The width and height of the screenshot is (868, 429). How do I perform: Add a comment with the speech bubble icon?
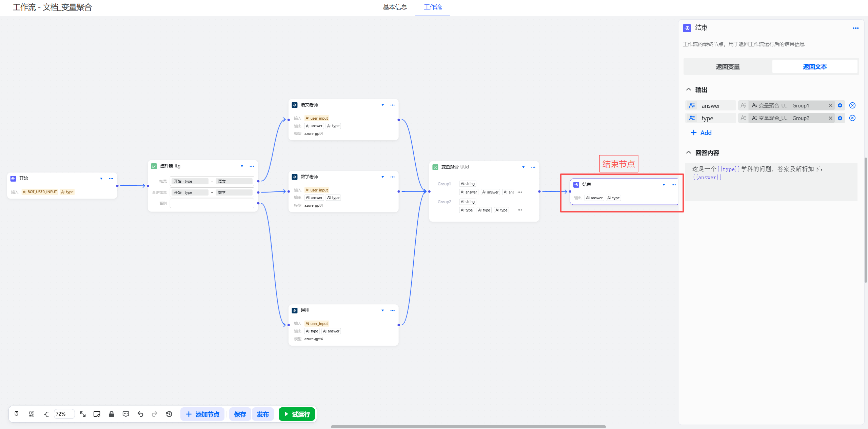126,414
